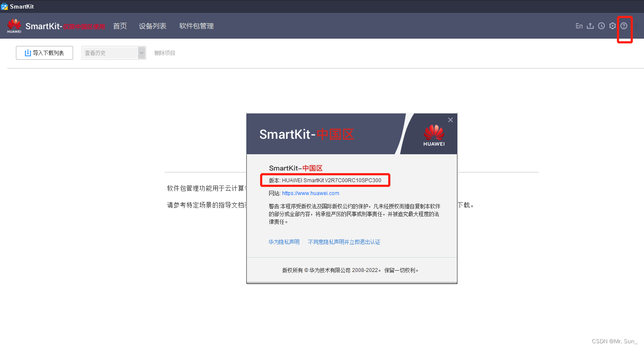The image size is (644, 348).
Task: Click 不同意隐私声明并立即退出认证 link
Action: click(344, 241)
